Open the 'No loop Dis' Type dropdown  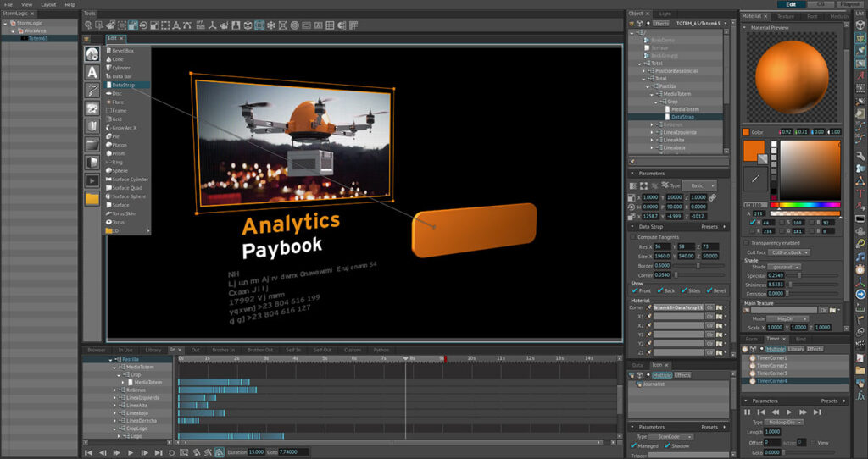(786, 421)
